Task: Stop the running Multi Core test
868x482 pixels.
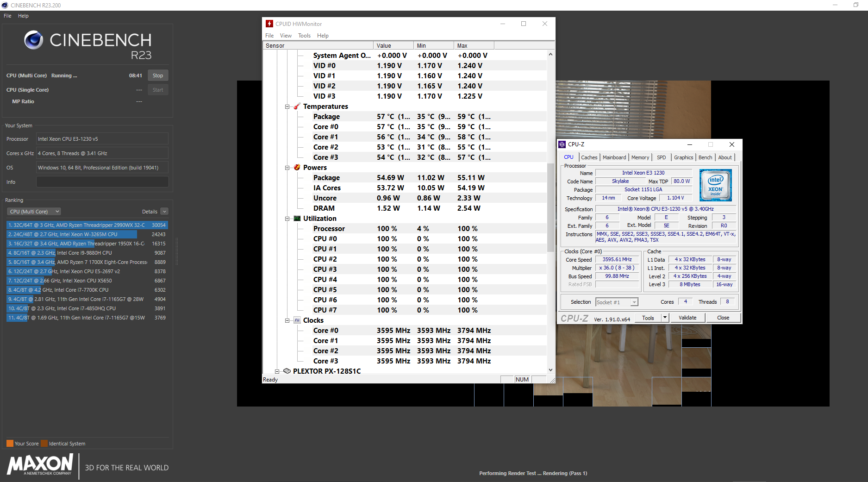Action: coord(158,75)
